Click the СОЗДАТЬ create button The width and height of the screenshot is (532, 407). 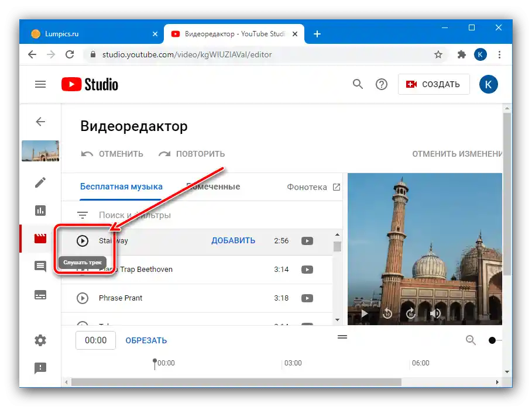pos(434,84)
